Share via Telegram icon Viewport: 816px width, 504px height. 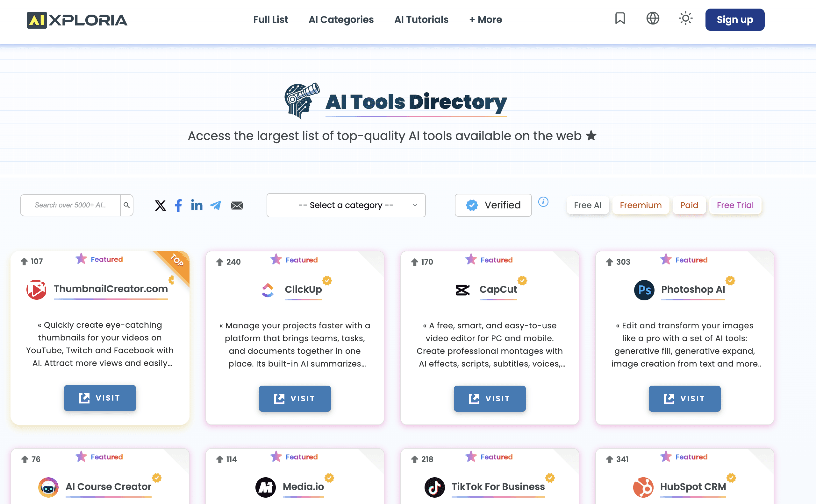pyautogui.click(x=216, y=205)
